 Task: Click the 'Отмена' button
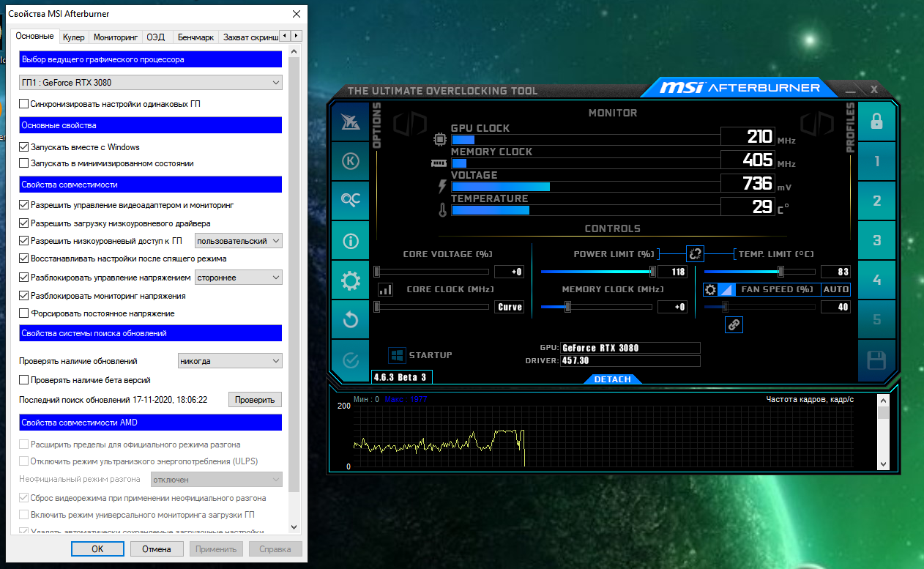(x=157, y=549)
